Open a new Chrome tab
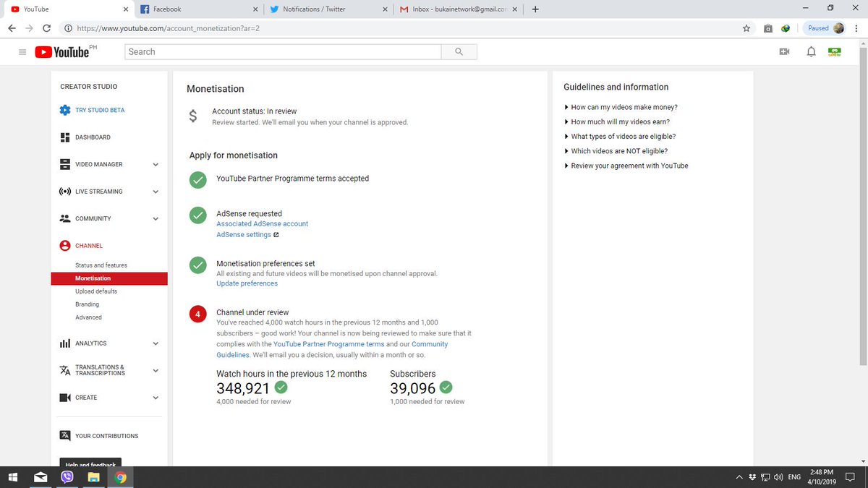The width and height of the screenshot is (868, 488). tap(535, 9)
